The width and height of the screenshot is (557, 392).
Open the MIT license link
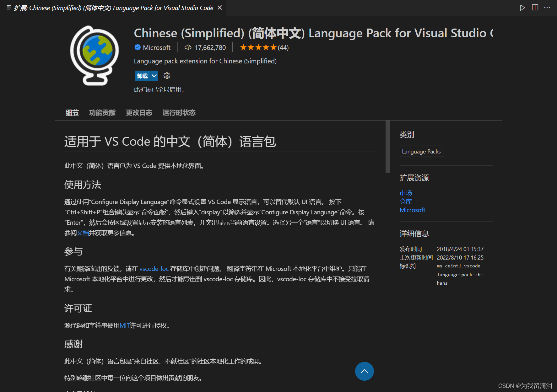coord(125,325)
